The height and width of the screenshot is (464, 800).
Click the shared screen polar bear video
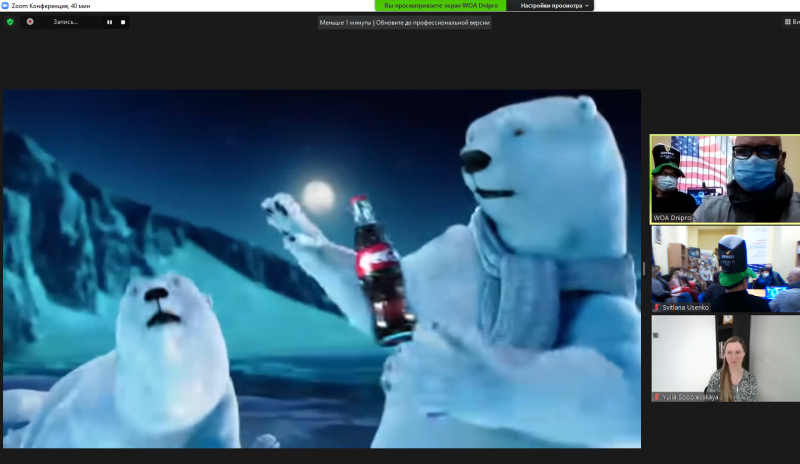pyautogui.click(x=322, y=269)
